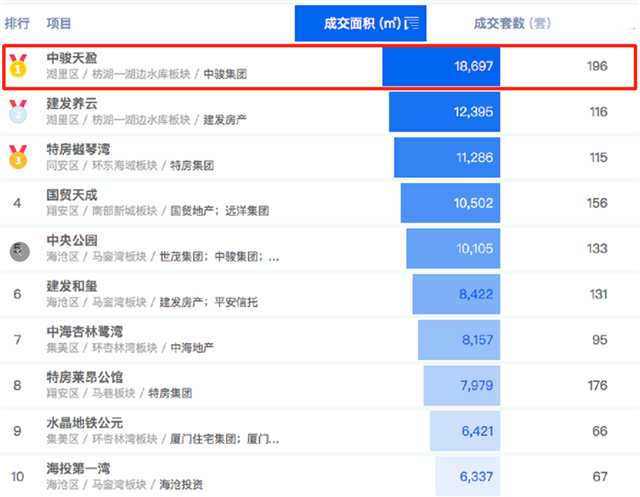Click units count 116 for 建发养云
Screen dimensions: 640x497
pos(598,112)
